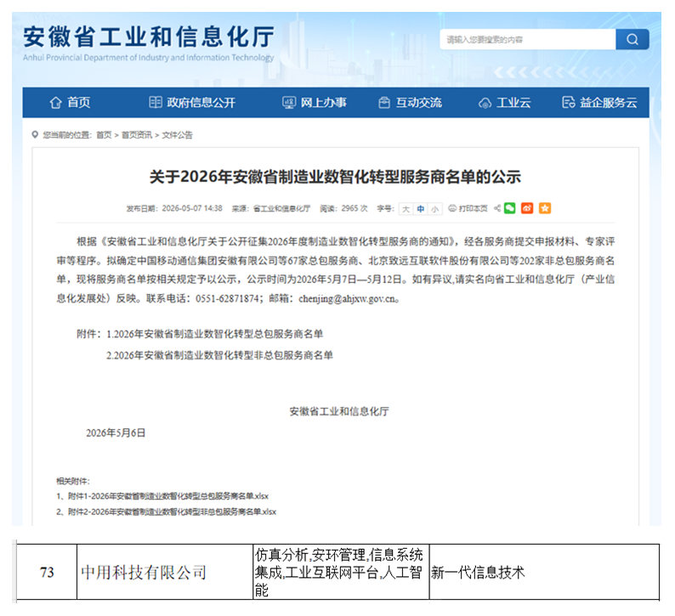Set font size to 中
This screenshot has height=616, width=675.
point(421,209)
